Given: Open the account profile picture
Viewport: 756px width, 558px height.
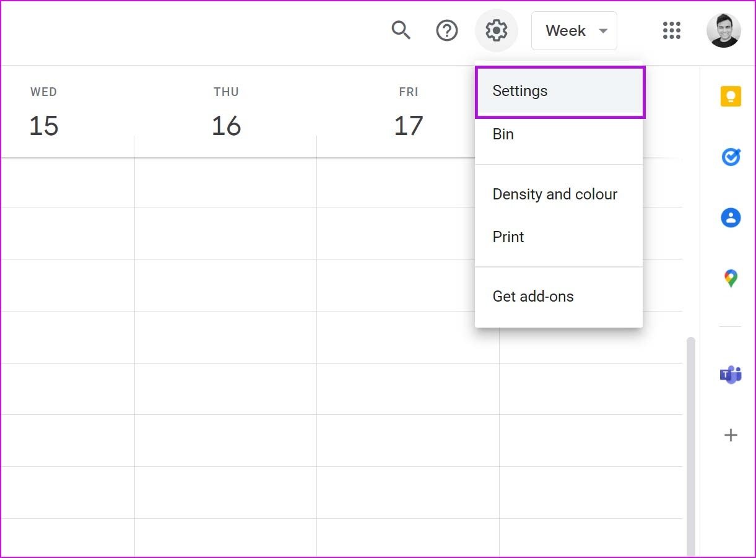Looking at the screenshot, I should (x=723, y=30).
